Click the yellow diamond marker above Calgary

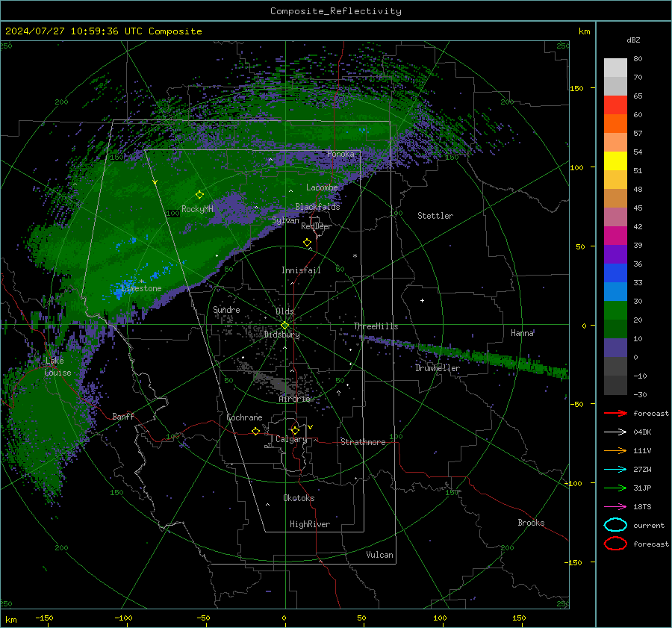pos(295,430)
